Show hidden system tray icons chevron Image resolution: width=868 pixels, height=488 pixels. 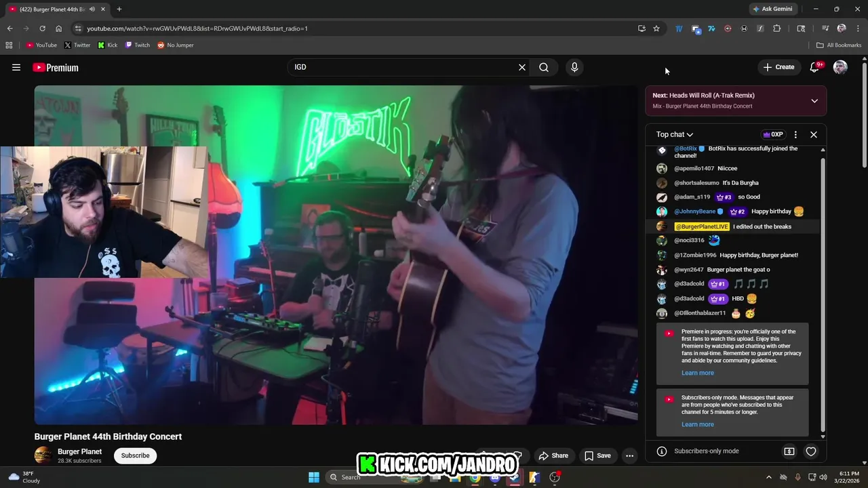[768, 477]
